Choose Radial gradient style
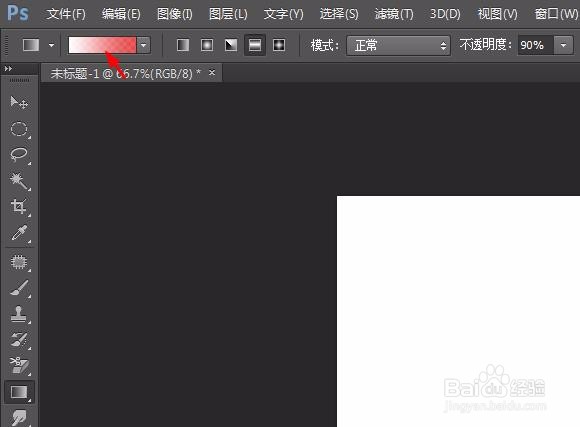This screenshot has width=580, height=427. click(207, 45)
